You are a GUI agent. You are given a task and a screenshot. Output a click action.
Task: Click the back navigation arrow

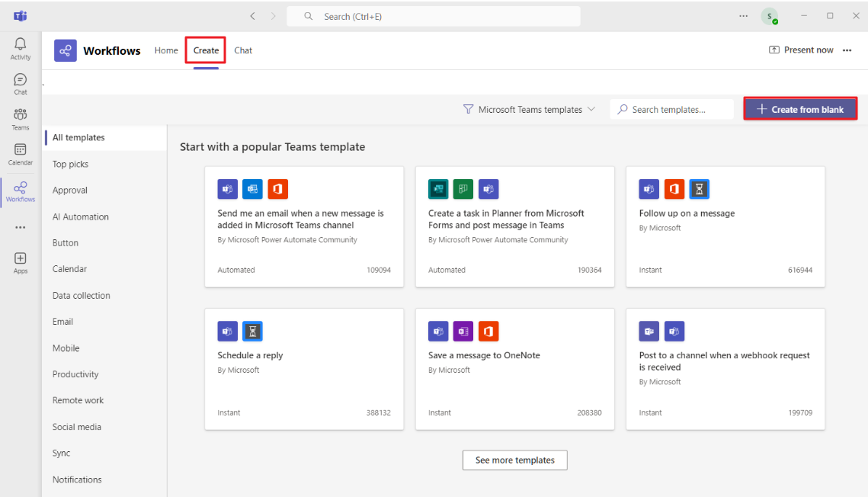[x=253, y=16]
